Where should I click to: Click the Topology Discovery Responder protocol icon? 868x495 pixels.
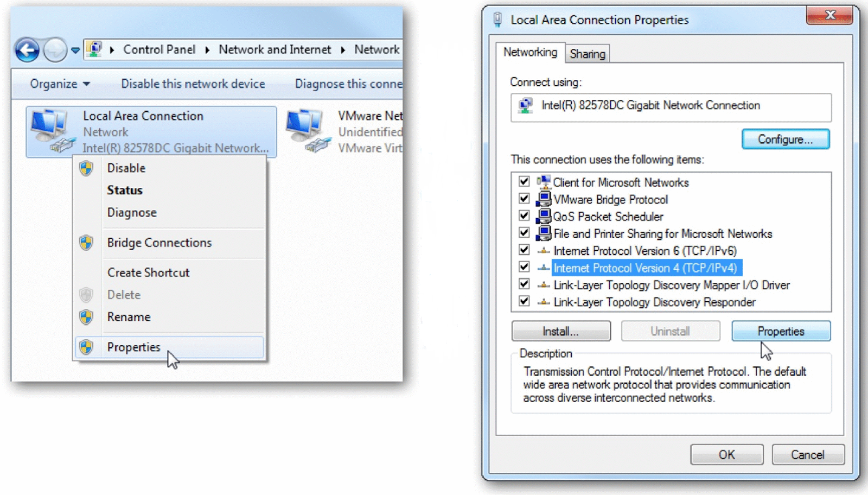pyautogui.click(x=544, y=302)
